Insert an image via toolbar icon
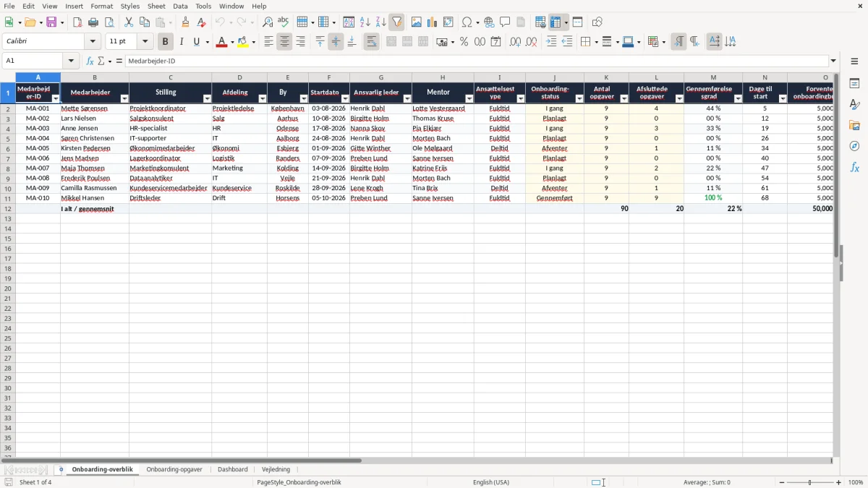The height and width of the screenshot is (488, 868). (x=417, y=22)
